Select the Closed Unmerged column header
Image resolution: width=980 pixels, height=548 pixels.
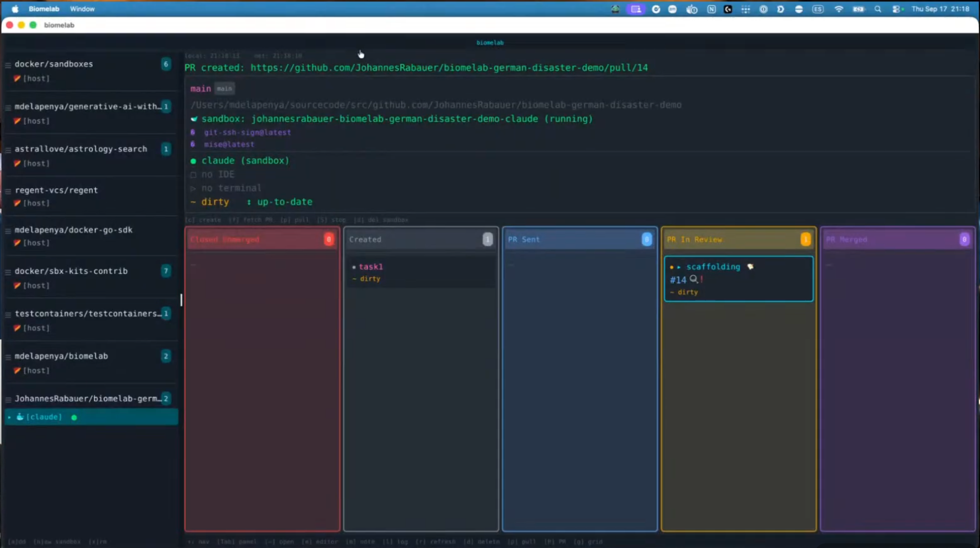[262, 239]
